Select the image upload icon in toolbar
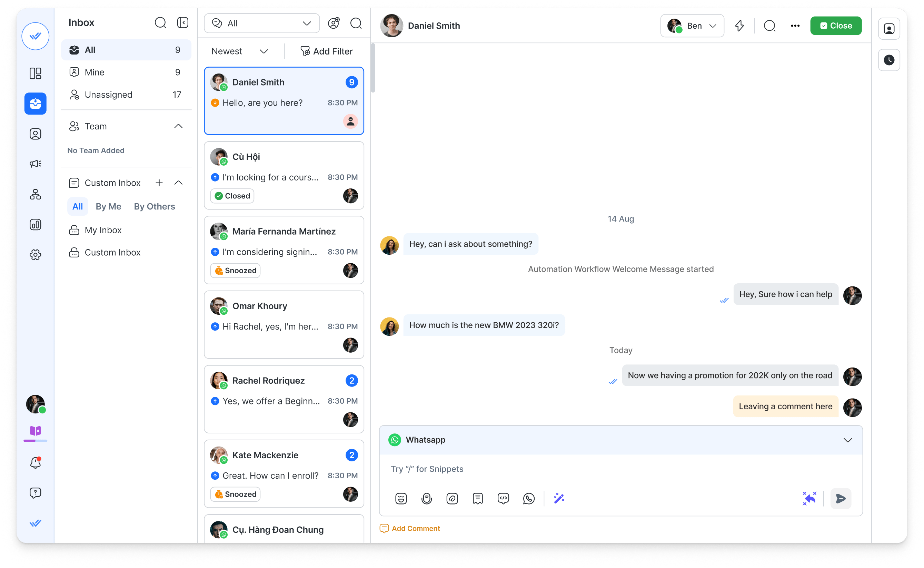Screen dimensions: 924x568 pyautogui.click(x=452, y=499)
